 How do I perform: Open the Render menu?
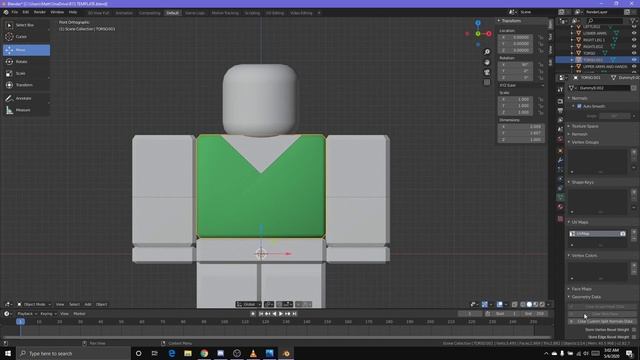tap(40, 13)
